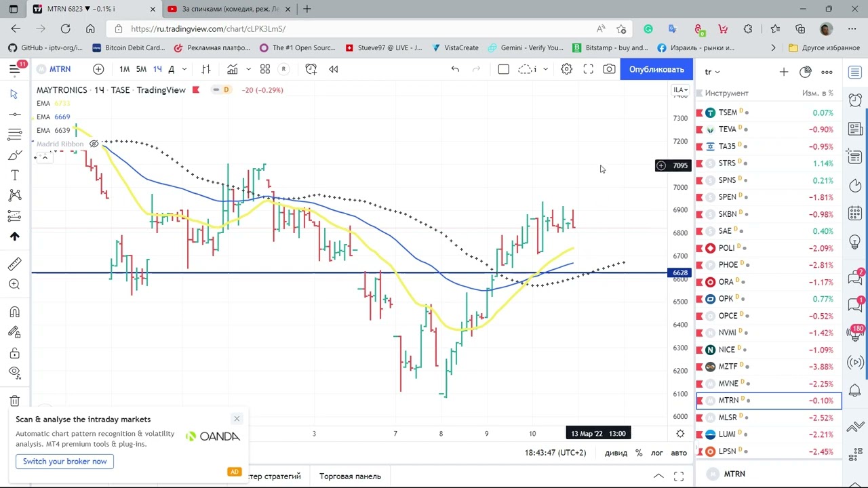The image size is (868, 488).
Task: Toggle the auto scale 'авто'
Action: click(679, 453)
